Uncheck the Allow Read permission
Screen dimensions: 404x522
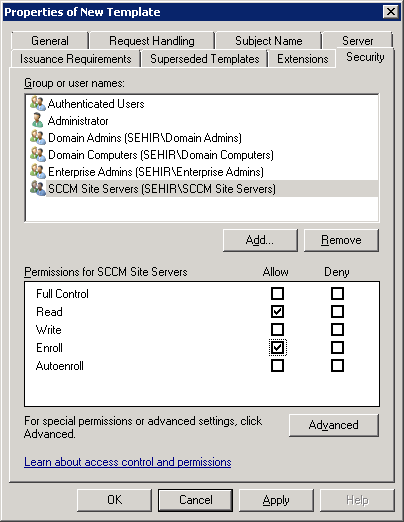(x=277, y=312)
